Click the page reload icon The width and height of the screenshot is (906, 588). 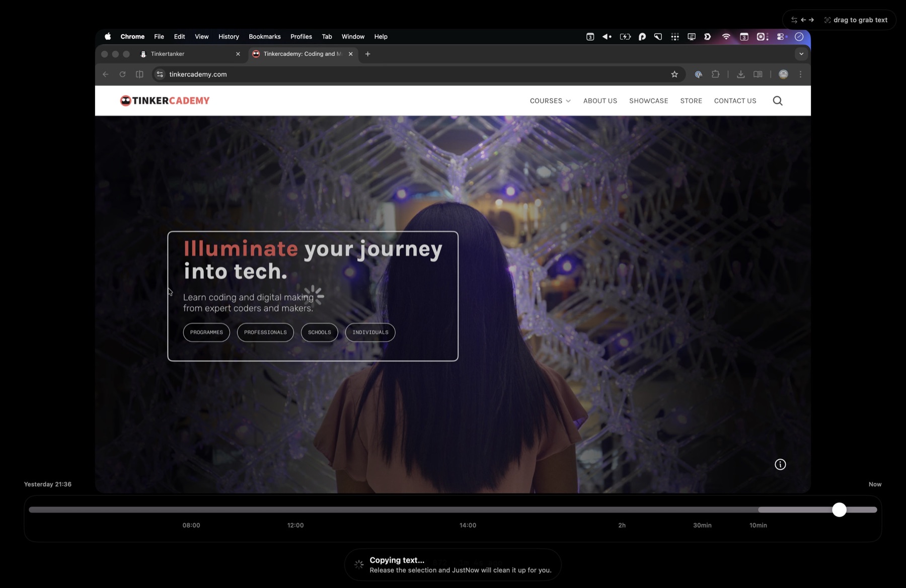click(x=122, y=74)
